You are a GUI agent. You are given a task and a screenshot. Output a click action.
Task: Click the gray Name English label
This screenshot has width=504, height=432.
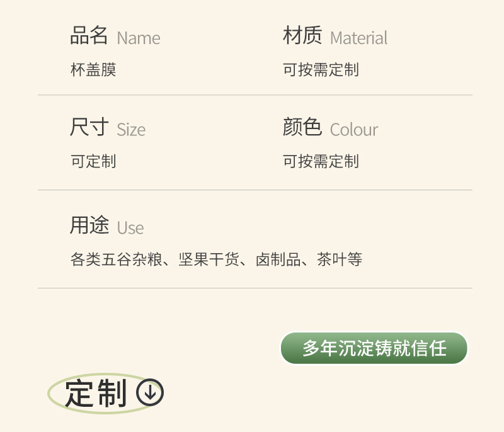139,38
